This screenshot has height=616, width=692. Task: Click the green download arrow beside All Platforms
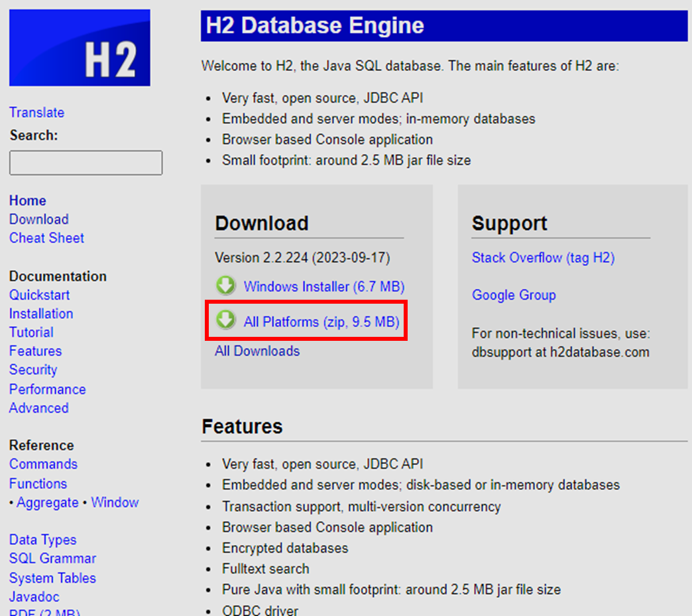(225, 320)
